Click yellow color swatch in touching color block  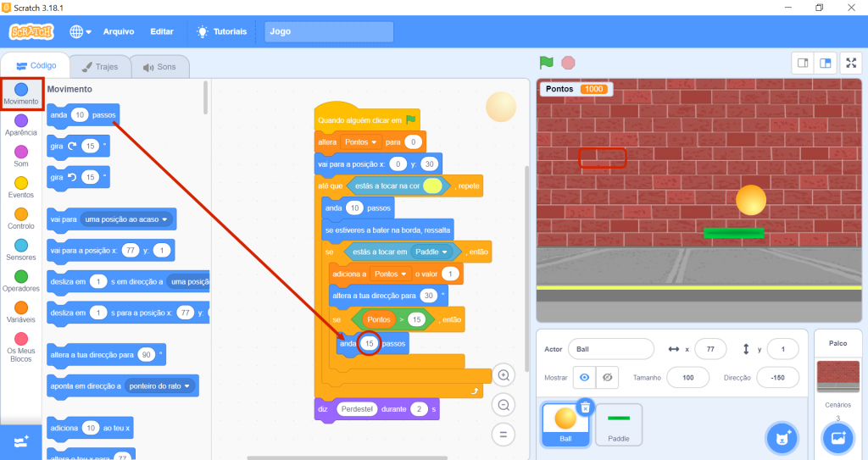[433, 186]
